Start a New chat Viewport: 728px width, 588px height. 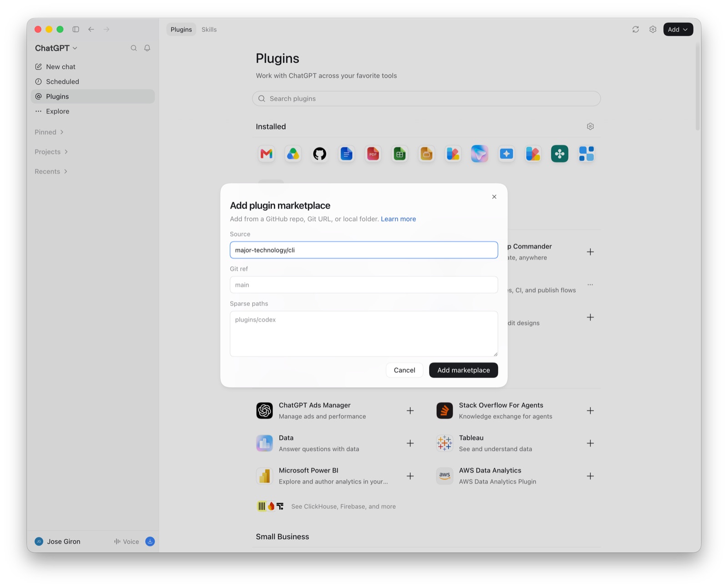tap(93, 67)
